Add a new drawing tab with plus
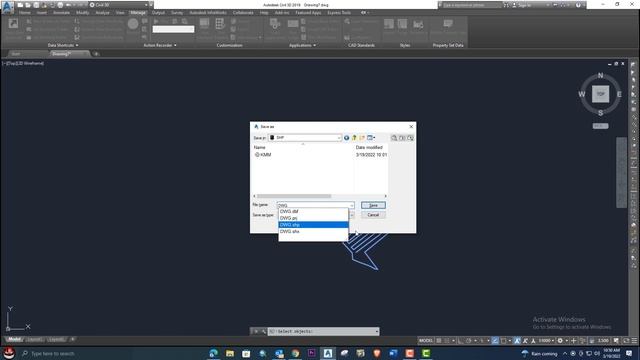The height and width of the screenshot is (360, 640). pyautogui.click(x=96, y=54)
